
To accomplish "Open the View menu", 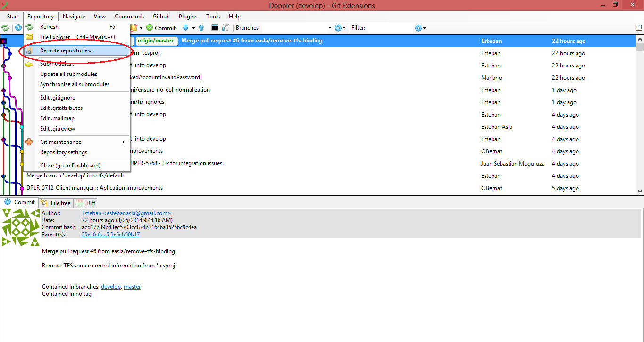I will pos(100,16).
